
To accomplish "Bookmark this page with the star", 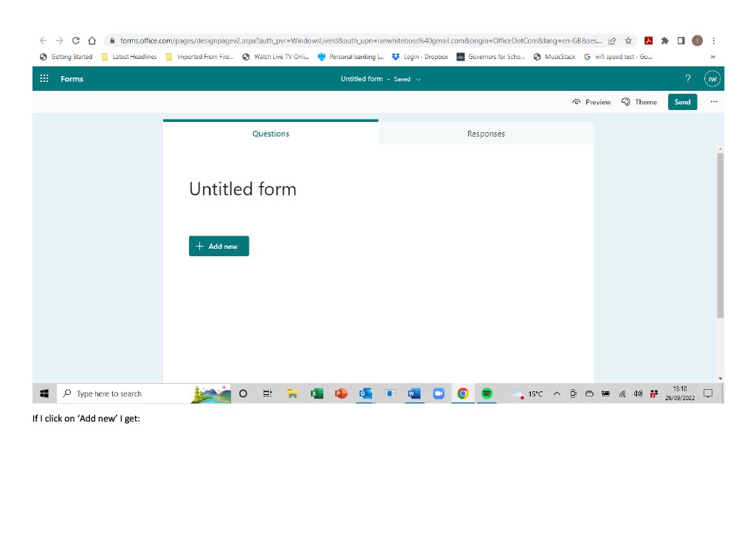I will 628,41.
